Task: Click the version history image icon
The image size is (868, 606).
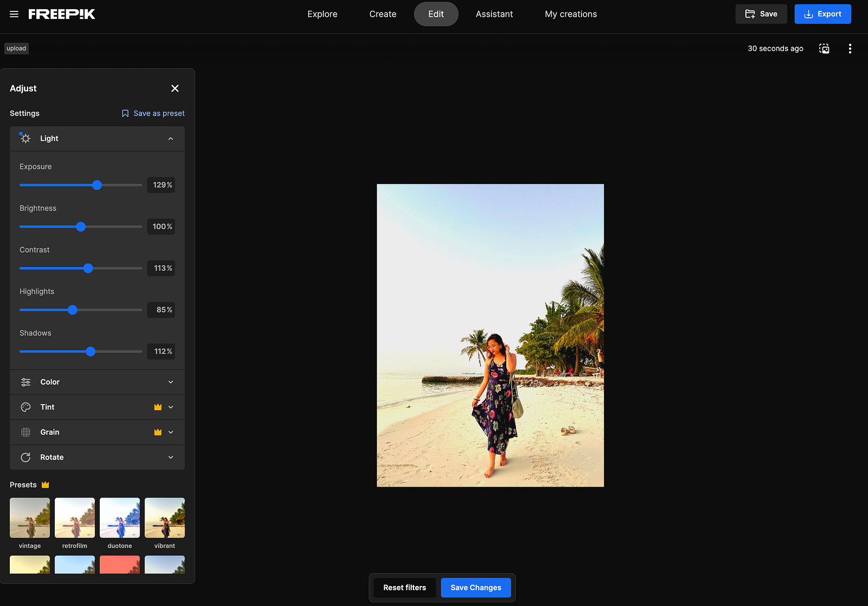Action: point(824,49)
